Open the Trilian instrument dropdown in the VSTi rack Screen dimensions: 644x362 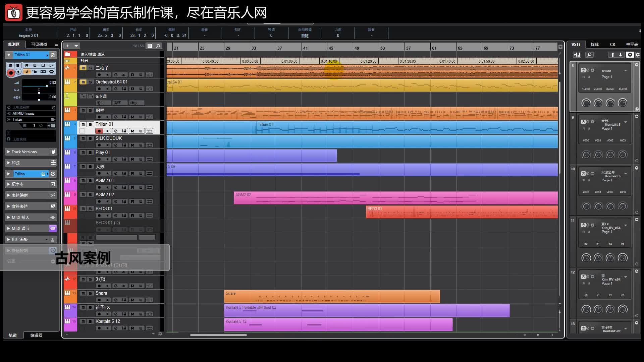pyautogui.click(x=626, y=71)
